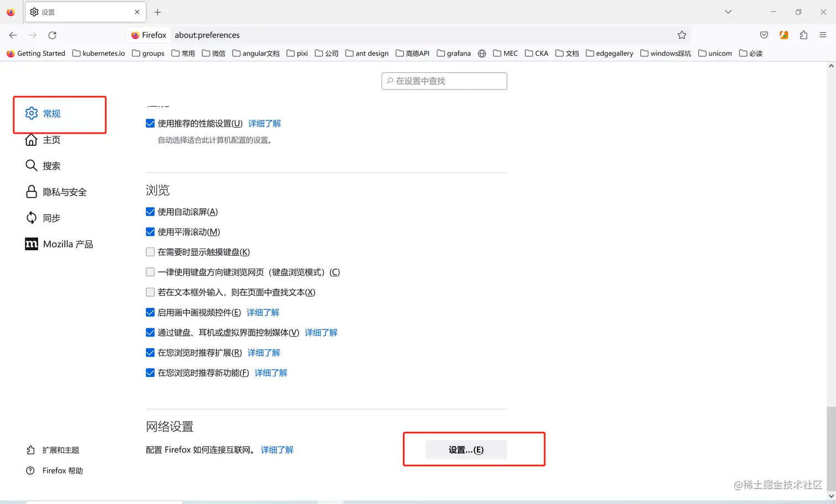This screenshot has width=836, height=504.
Task: Open 搜索 settings via magnifier icon
Action: 31,165
